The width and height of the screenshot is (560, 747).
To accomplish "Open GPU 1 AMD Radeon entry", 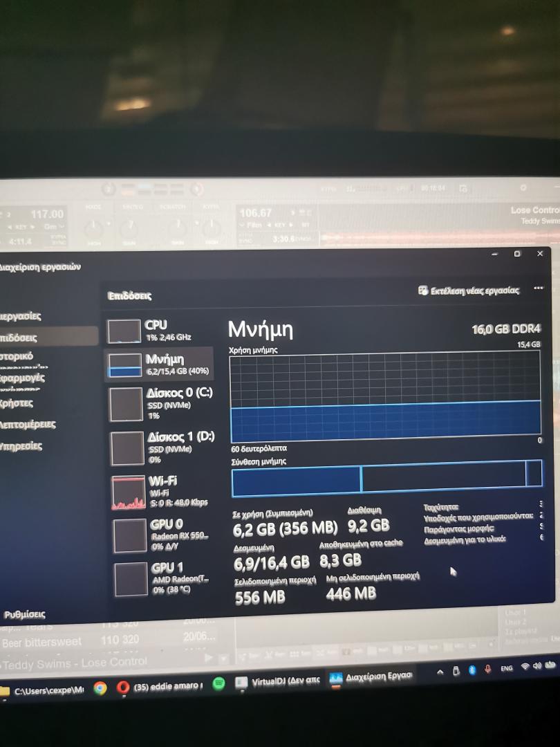I will coord(162,578).
